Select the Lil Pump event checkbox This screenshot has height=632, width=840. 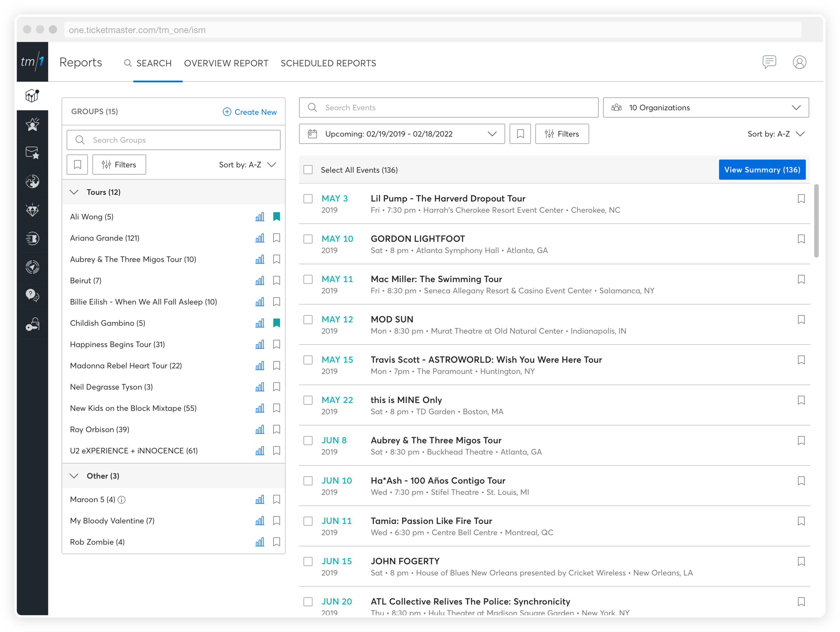308,199
